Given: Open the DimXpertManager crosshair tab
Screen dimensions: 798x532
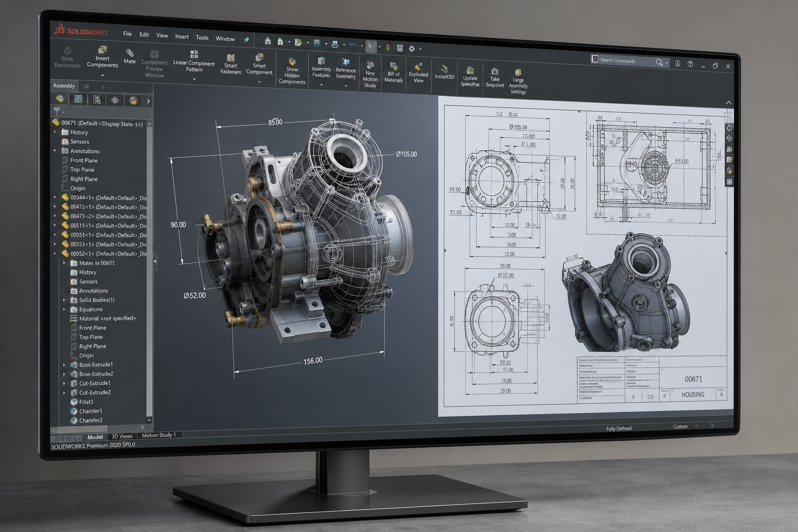Looking at the screenshot, I should click(x=115, y=100).
